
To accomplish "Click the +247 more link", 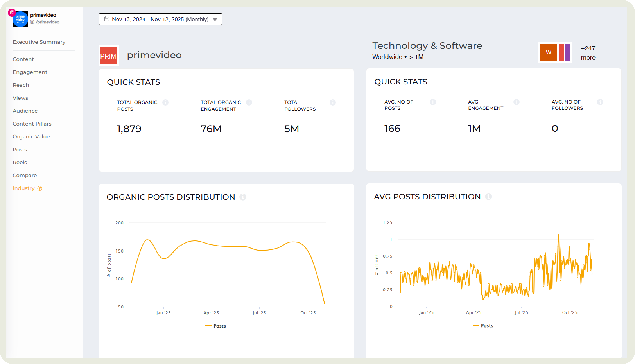I will [x=588, y=53].
